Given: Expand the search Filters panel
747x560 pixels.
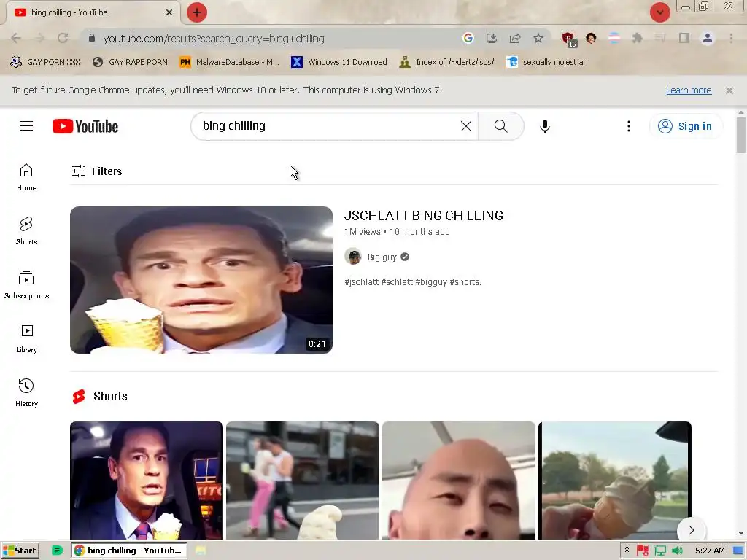Looking at the screenshot, I should point(97,171).
